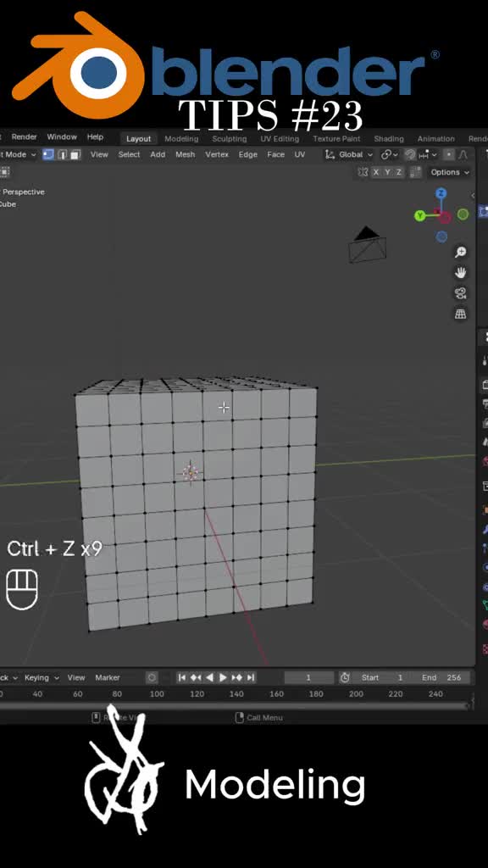Click the transform orientation axes icon

pos(330,154)
